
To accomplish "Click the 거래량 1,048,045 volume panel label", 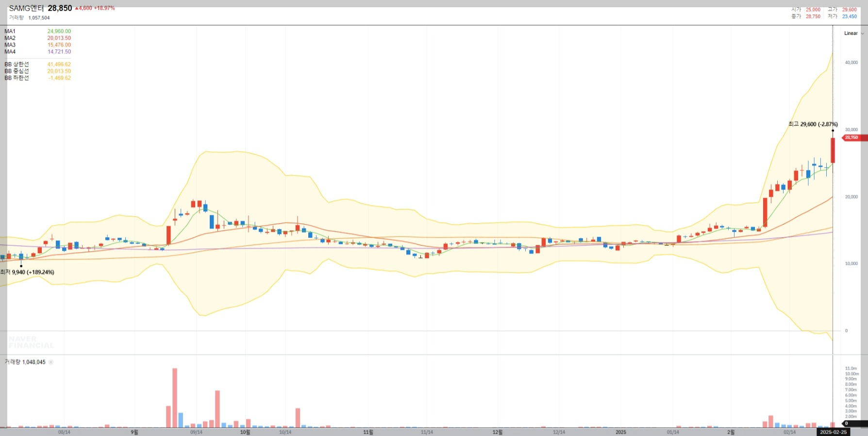I will coord(25,362).
